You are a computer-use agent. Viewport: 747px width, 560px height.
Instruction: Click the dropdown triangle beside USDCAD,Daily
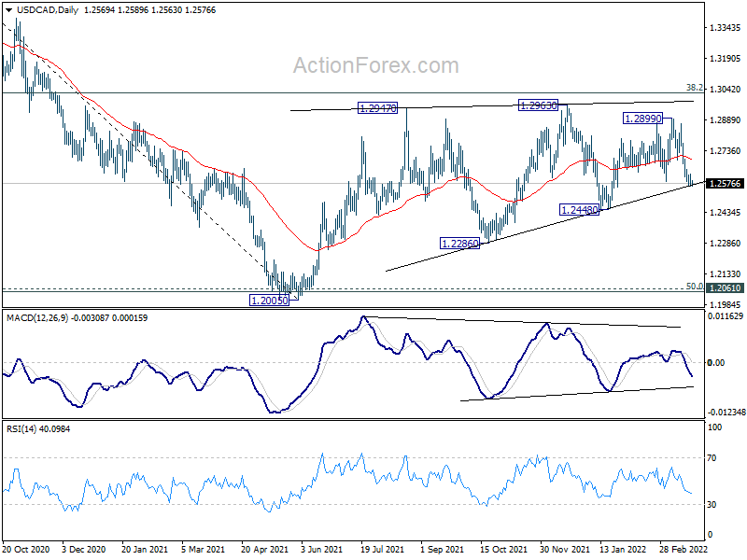[9, 10]
